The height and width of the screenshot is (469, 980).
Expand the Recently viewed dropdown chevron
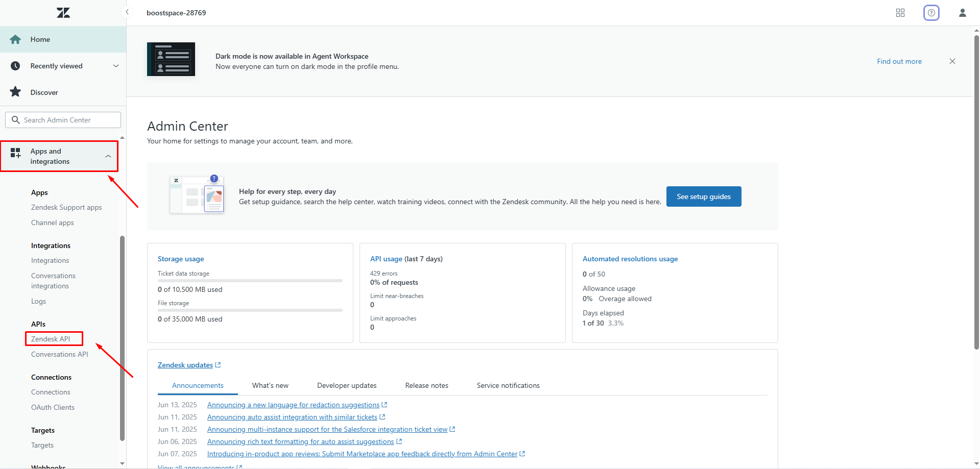tap(116, 66)
